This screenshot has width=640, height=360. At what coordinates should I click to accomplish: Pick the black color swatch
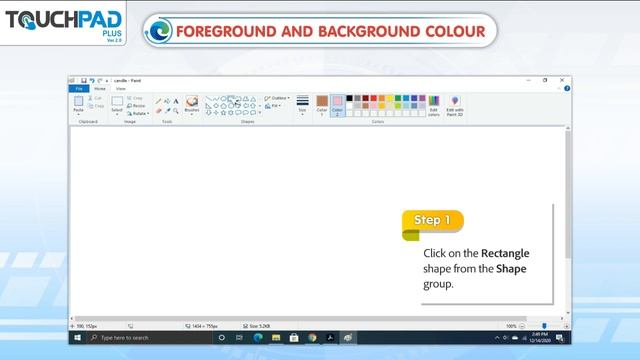click(x=349, y=98)
